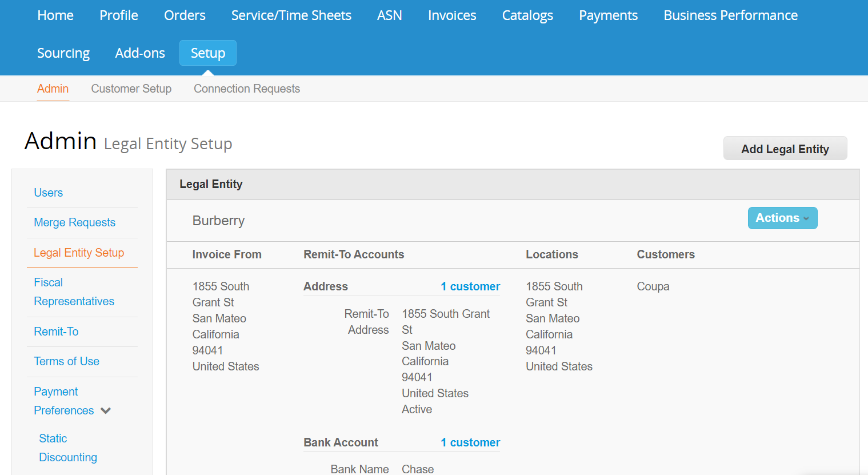Go to the Profile tab
868x475 pixels.
coord(119,15)
